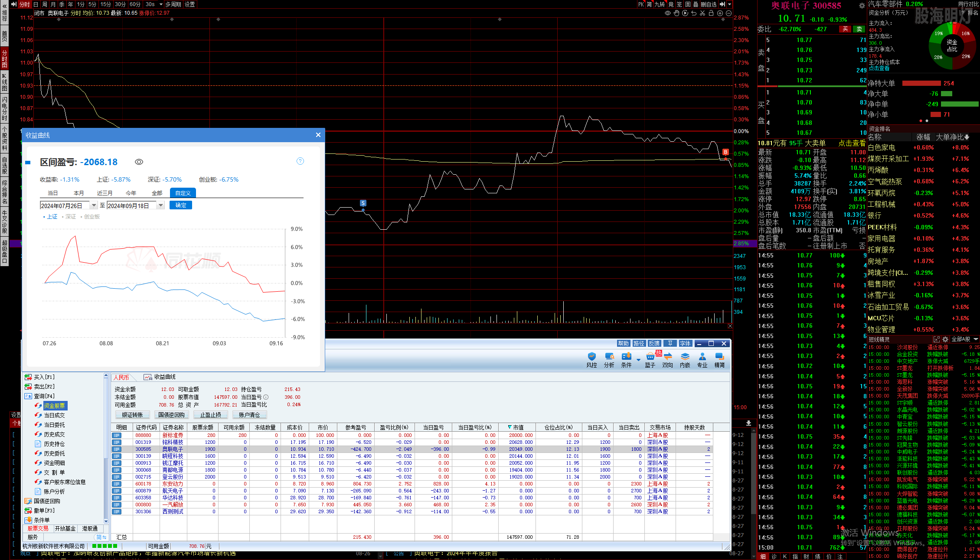The height and width of the screenshot is (560, 980).
Task: Click the 止盈止损 button
Action: pyautogui.click(x=211, y=415)
